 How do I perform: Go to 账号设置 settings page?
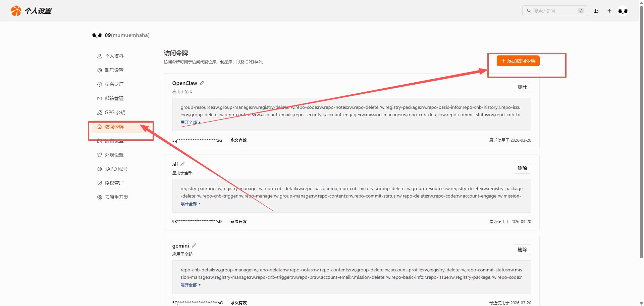(114, 70)
